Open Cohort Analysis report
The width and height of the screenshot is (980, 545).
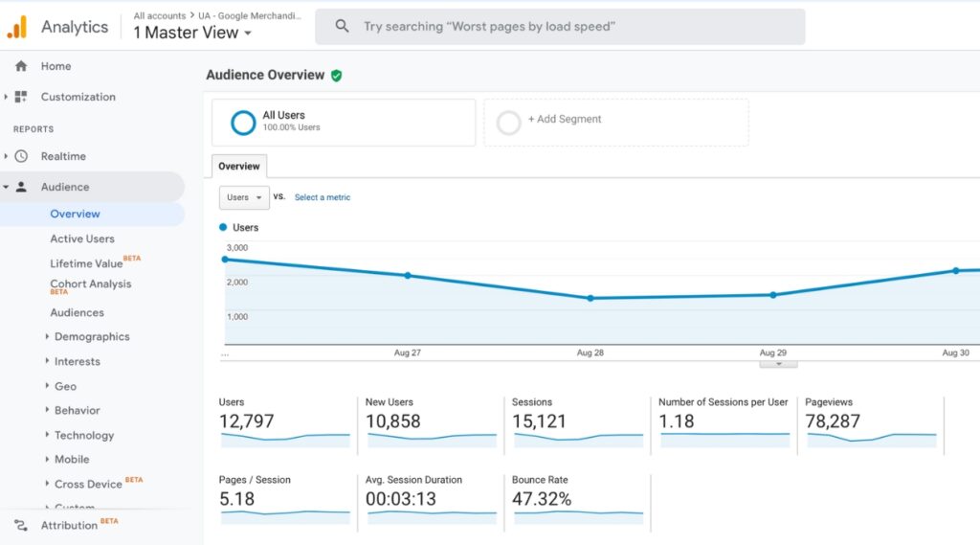pos(91,284)
